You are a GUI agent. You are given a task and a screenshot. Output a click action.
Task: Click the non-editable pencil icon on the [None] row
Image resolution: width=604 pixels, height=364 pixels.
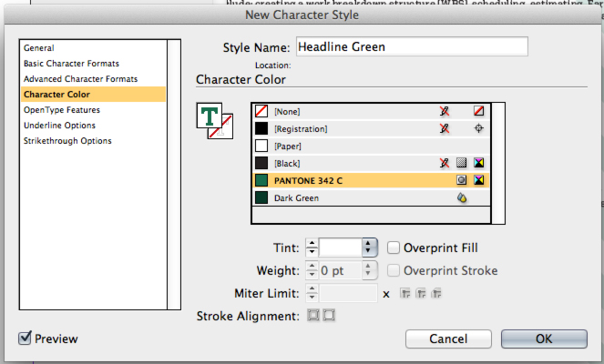click(x=445, y=111)
